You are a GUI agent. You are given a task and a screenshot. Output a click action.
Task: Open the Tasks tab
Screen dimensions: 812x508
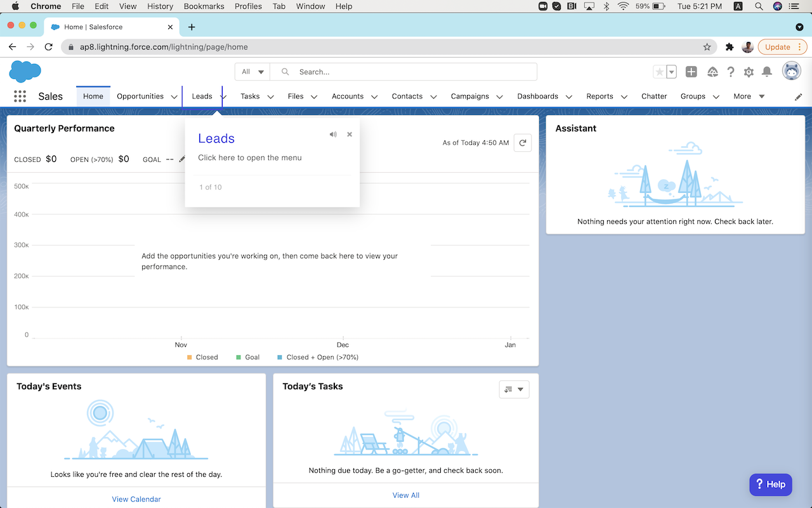pyautogui.click(x=250, y=97)
